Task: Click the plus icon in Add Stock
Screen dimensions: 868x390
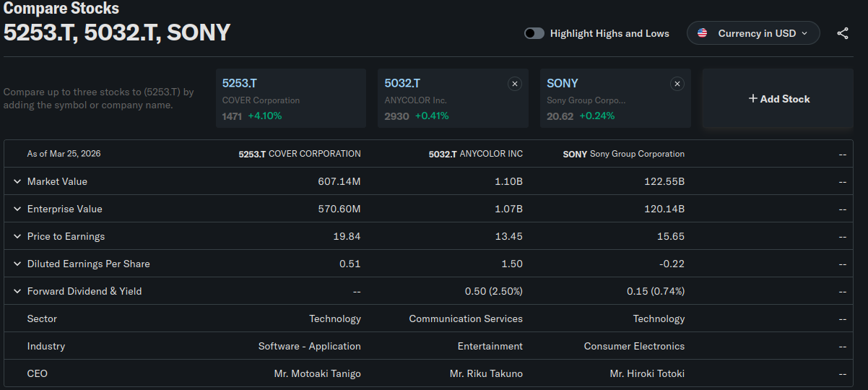Action: 752,99
